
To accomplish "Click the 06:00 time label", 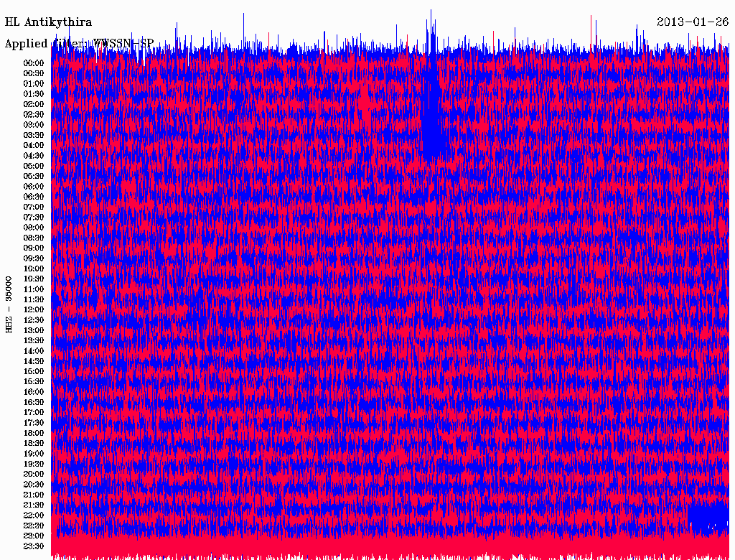I will point(34,187).
